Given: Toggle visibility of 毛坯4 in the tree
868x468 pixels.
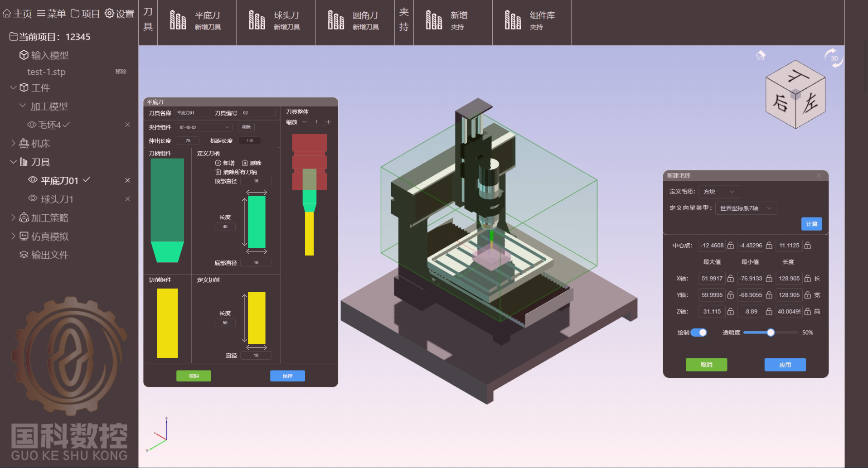Looking at the screenshot, I should 32,125.
